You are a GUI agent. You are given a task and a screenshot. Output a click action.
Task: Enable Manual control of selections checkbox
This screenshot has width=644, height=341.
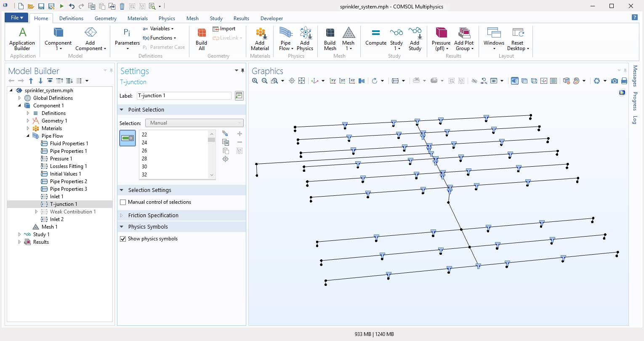(x=123, y=202)
